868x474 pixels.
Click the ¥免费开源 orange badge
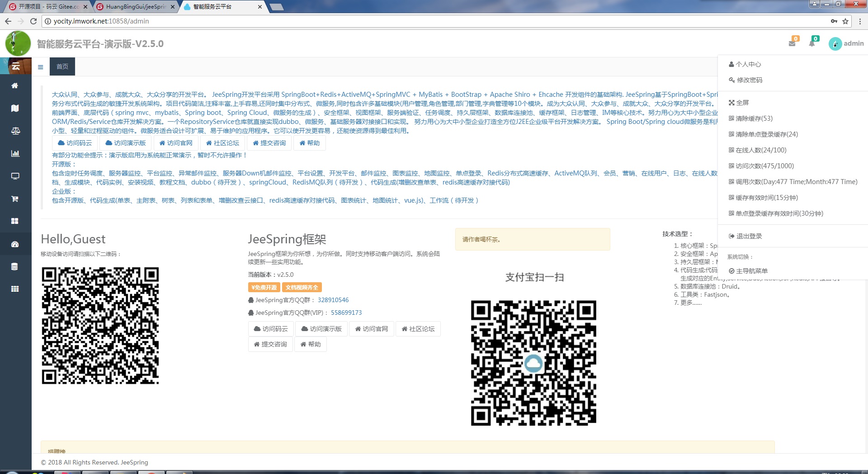[264, 287]
